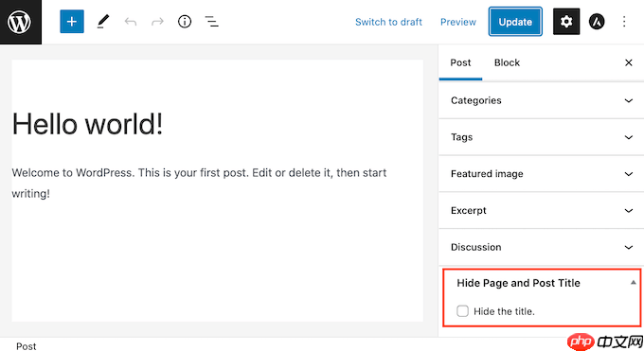Check the Hide the title checkbox

pos(462,311)
